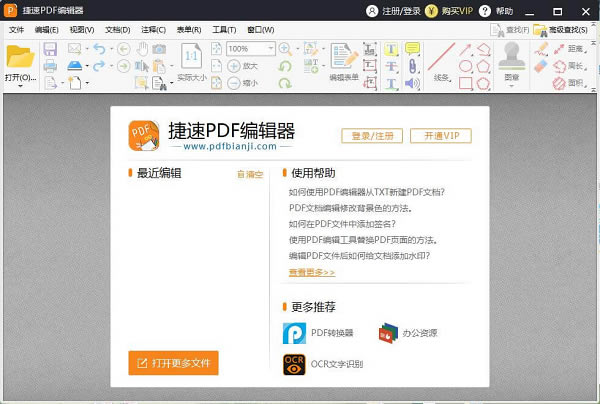
Task: Click the Edit Form (编辑表单) tool
Action: click(344, 61)
